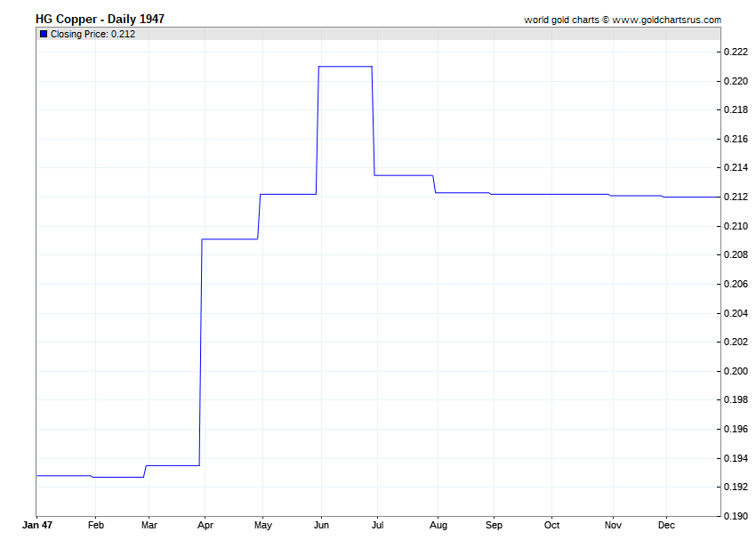Click the 0.212 y-axis value
Screen dimensions: 756x548
(x=736, y=197)
